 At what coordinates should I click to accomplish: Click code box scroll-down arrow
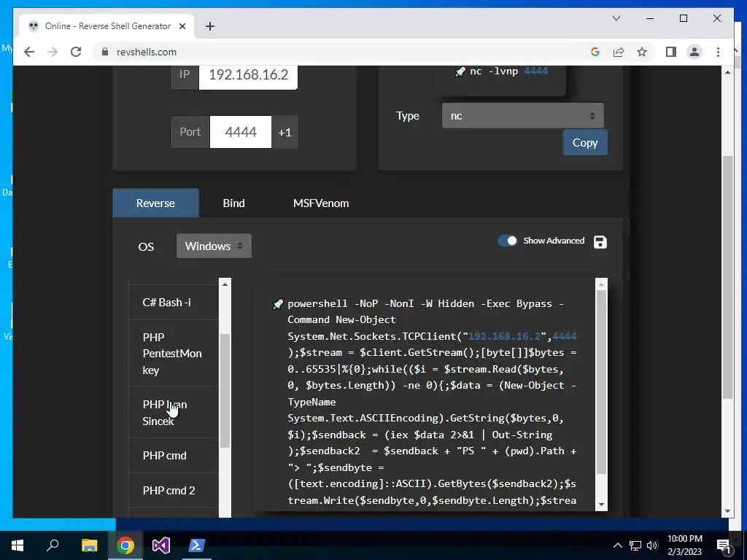601,505
